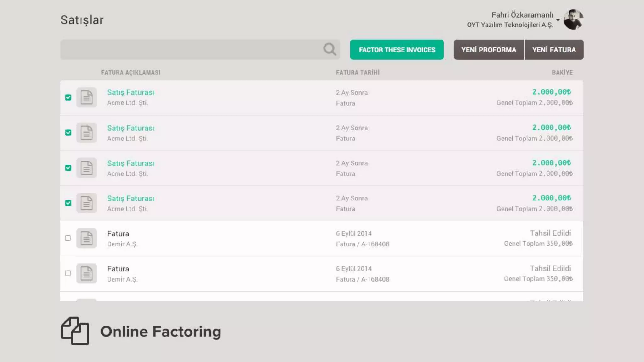Click the Yeni Fatura button
Viewport: 644px width, 362px height.
click(554, 50)
